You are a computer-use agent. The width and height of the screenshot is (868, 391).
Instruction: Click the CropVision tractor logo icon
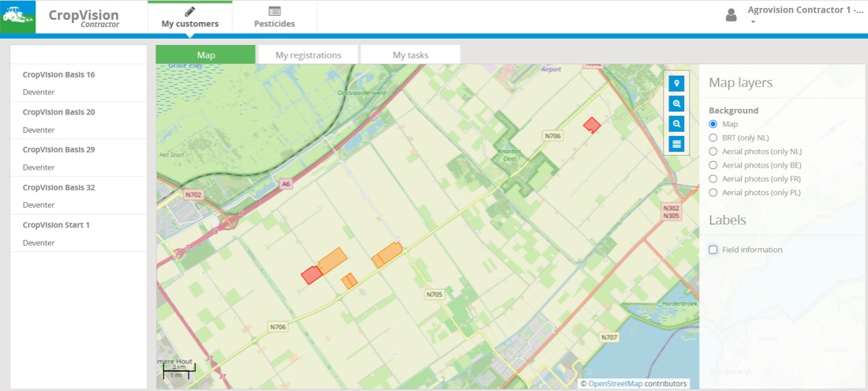point(17,16)
